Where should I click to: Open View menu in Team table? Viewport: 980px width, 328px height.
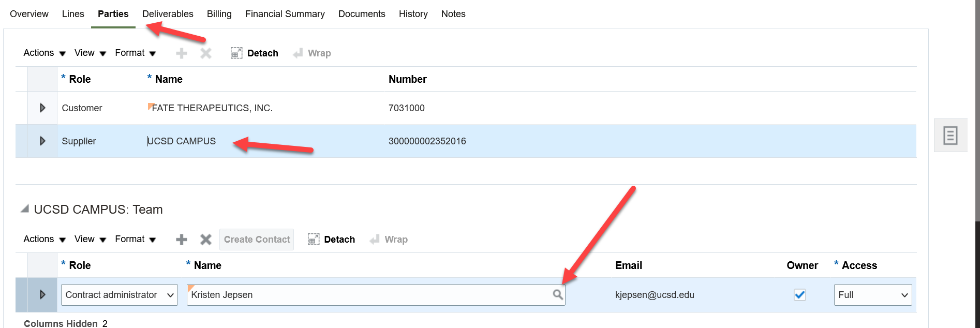coord(90,239)
